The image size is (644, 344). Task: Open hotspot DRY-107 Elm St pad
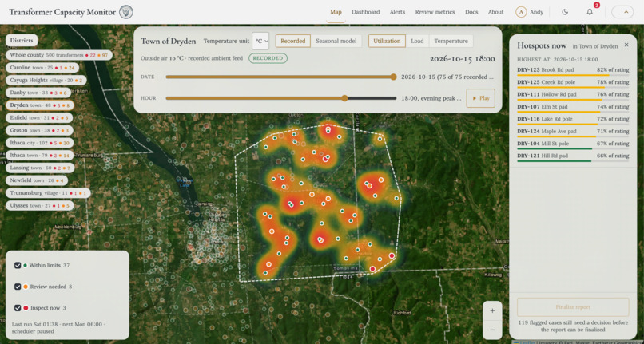[573, 107]
